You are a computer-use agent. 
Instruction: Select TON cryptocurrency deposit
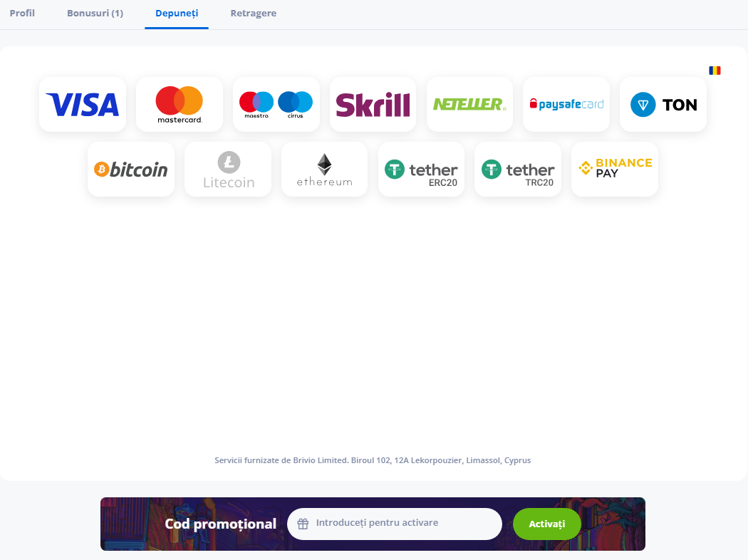click(x=663, y=105)
